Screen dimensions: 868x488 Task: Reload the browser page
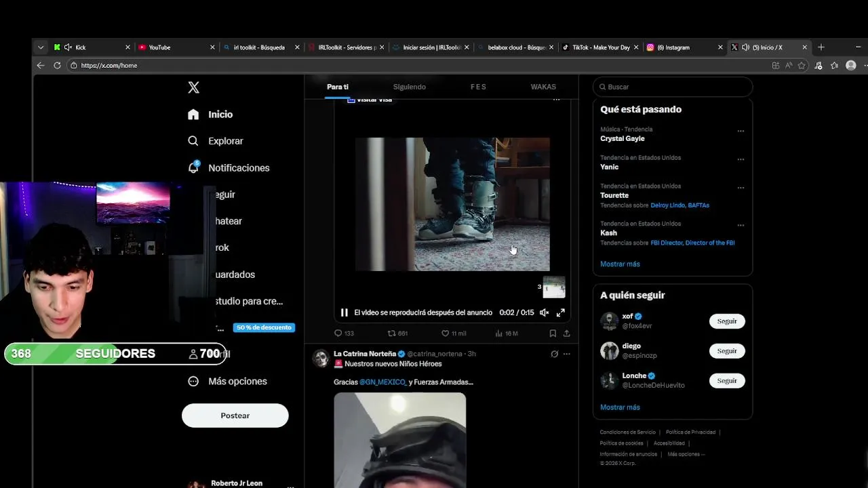coord(57,65)
